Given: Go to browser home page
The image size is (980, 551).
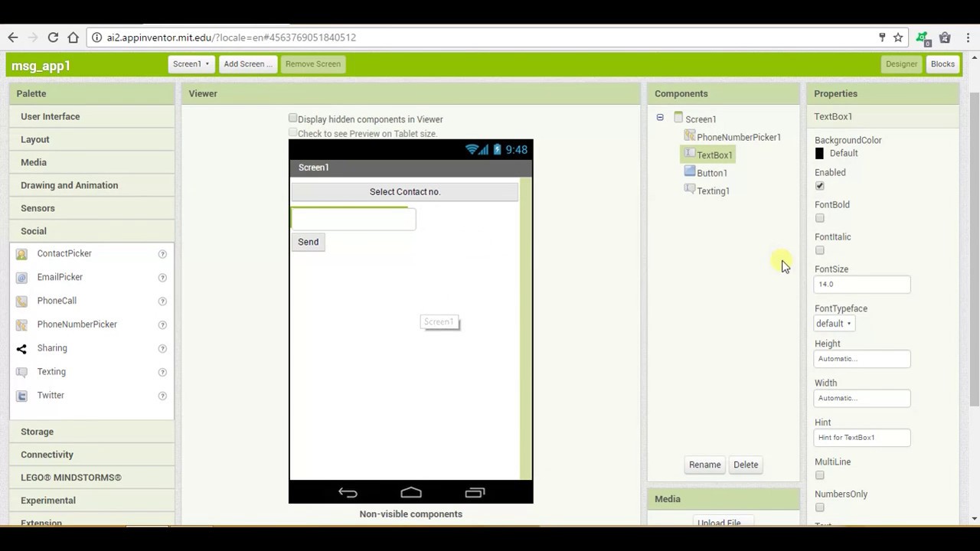Looking at the screenshot, I should pyautogui.click(x=73, y=37).
